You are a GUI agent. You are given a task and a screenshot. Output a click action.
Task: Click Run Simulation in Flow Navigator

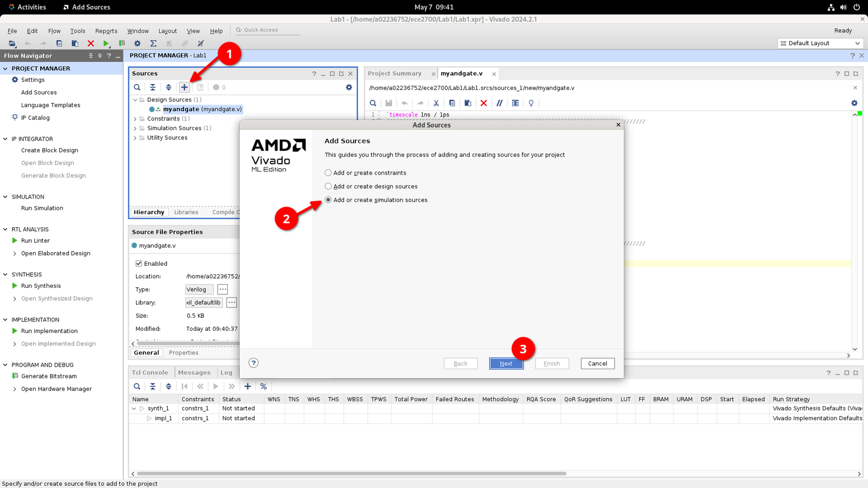pos(42,208)
